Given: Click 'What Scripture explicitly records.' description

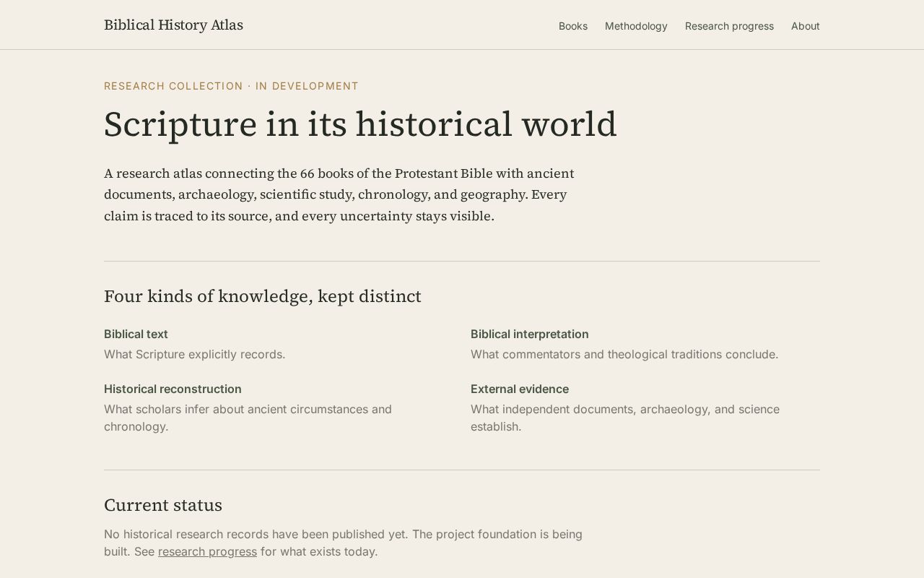Looking at the screenshot, I should coord(195,354).
